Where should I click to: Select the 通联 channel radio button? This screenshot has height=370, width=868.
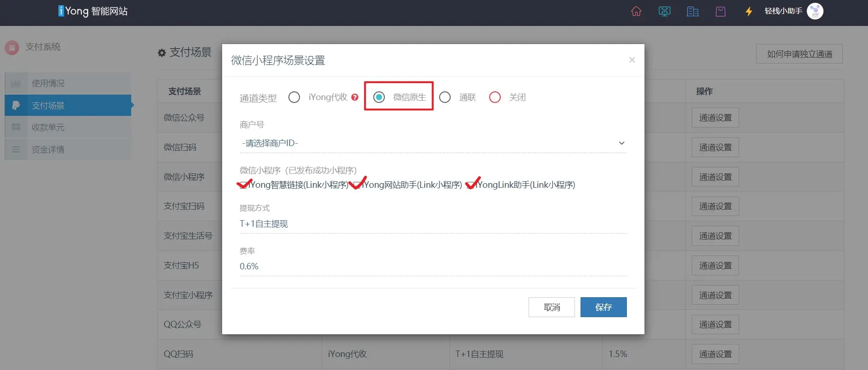pyautogui.click(x=445, y=97)
